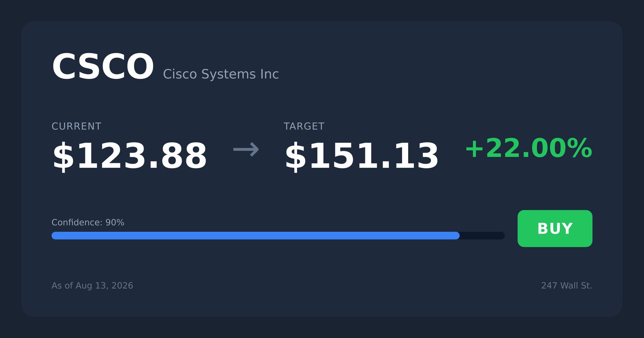644x338 pixels.
Task: Click the dollar sign of the current price
Action: [63, 157]
